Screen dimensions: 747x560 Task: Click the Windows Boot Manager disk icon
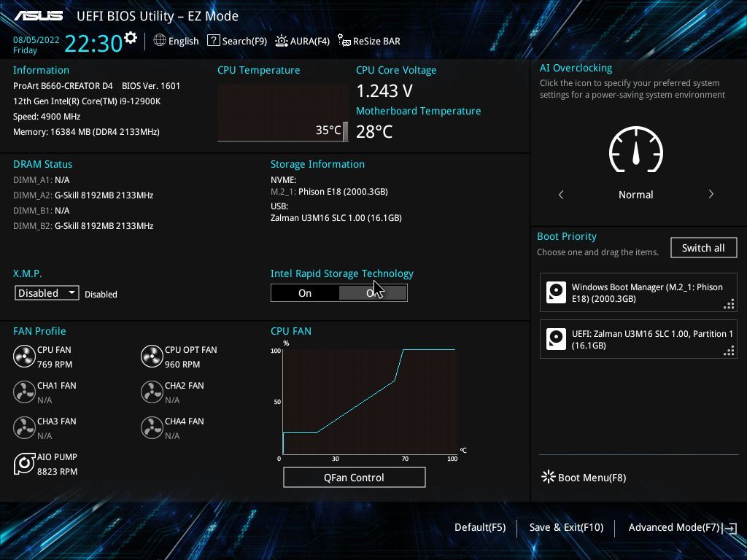pos(556,292)
